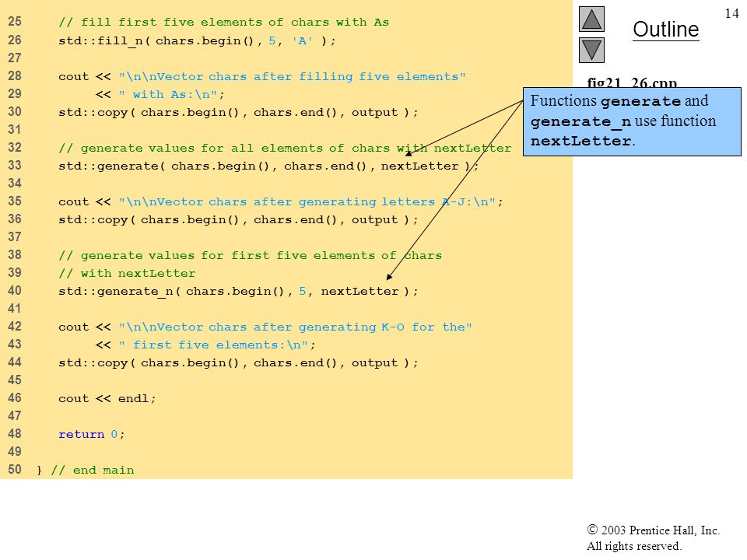Screen dimensions: 747x560
Task: Click the std::copy call on line 36
Action: 238,220
